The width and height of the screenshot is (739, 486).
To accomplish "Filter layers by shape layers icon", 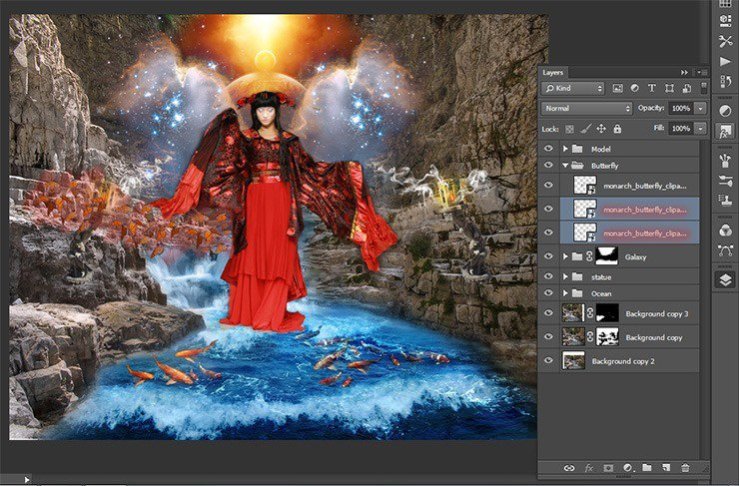I will coord(669,88).
